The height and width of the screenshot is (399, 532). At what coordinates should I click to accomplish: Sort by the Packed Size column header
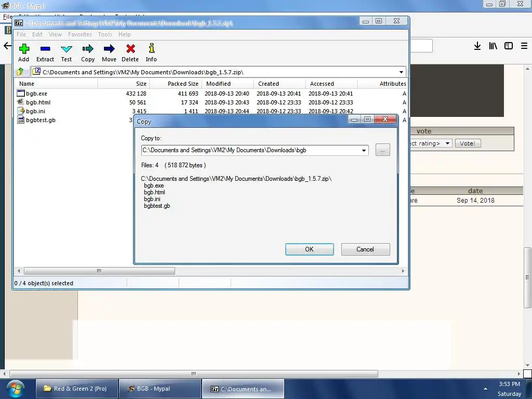coord(176,84)
